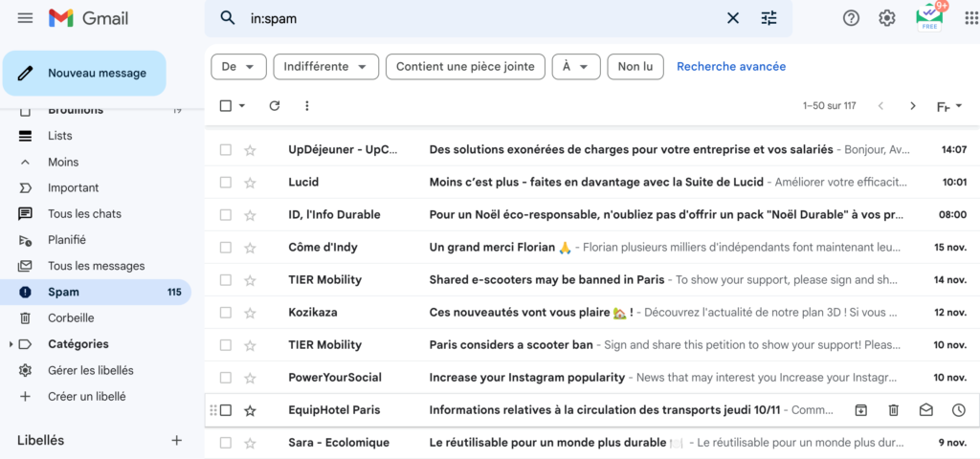
Task: Snooze the EquipHotel Paris email
Action: pyautogui.click(x=959, y=410)
